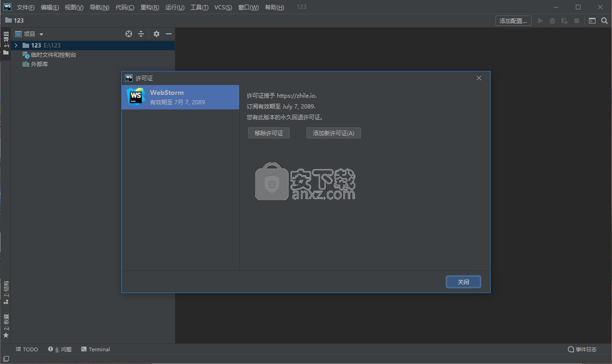Open the 文件(F) menu

tap(25, 7)
